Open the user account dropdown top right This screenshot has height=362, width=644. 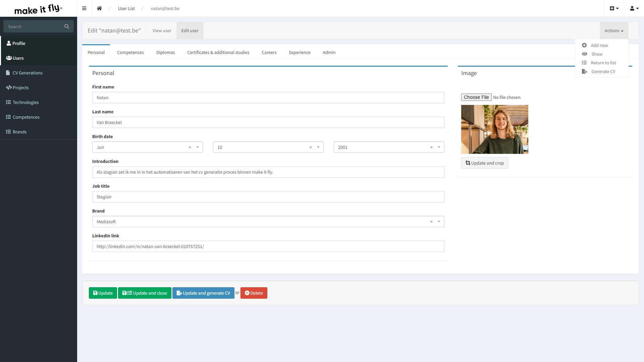[634, 8]
